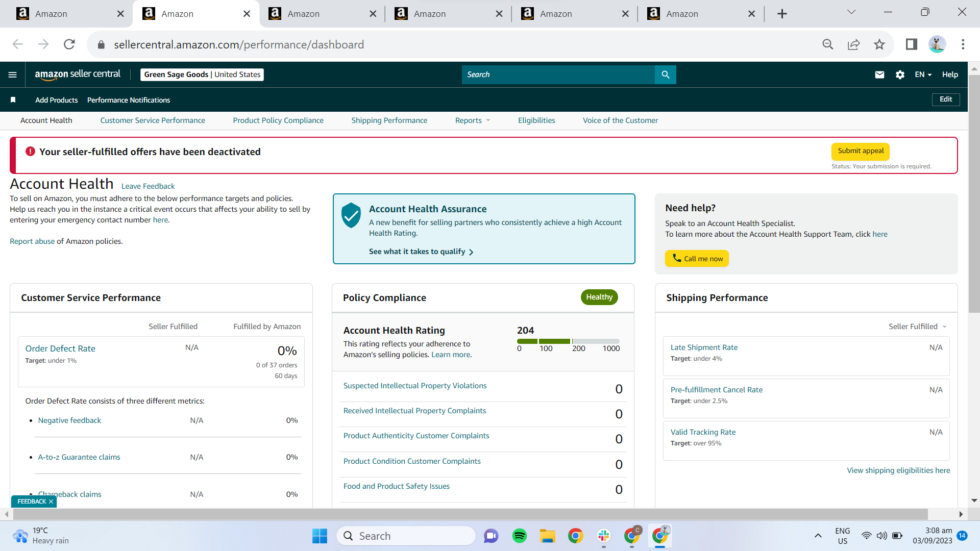980x551 pixels.
Task: Open the Valid Tracking Rate link
Action: (703, 432)
